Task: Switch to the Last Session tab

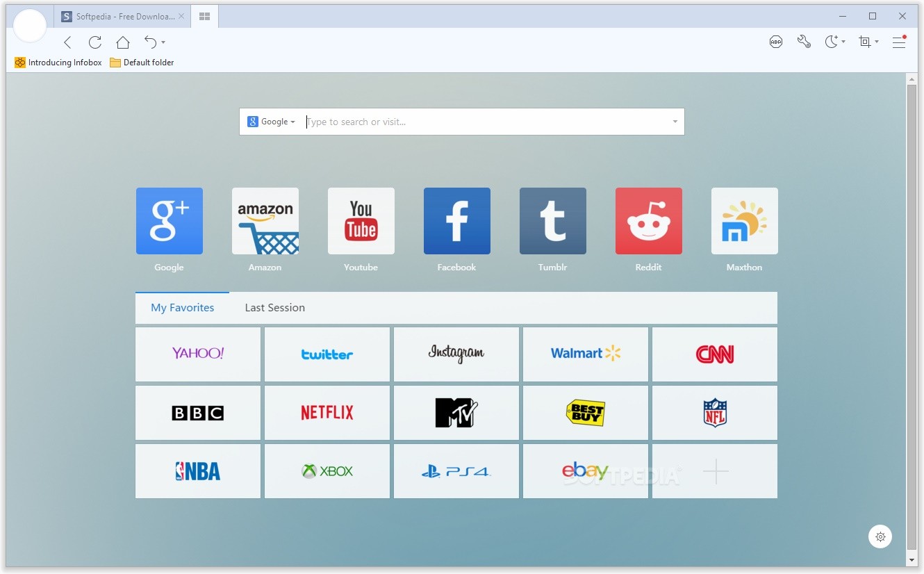Action: [274, 308]
